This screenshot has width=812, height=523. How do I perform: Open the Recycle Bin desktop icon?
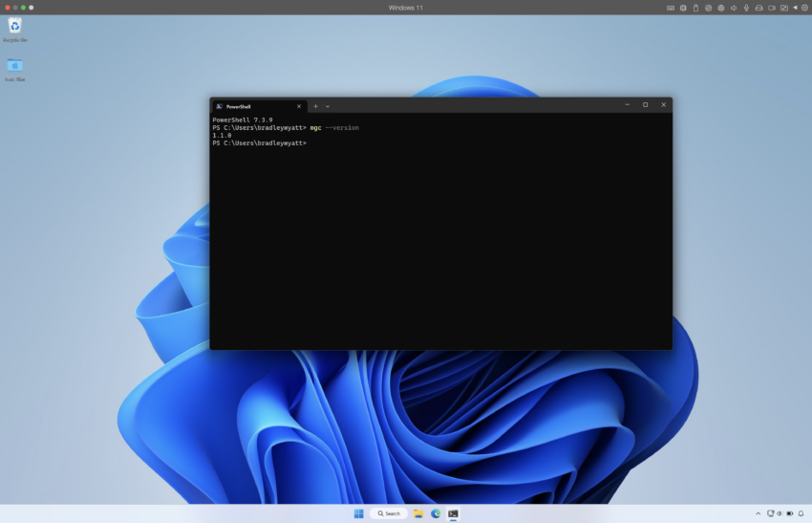click(15, 30)
